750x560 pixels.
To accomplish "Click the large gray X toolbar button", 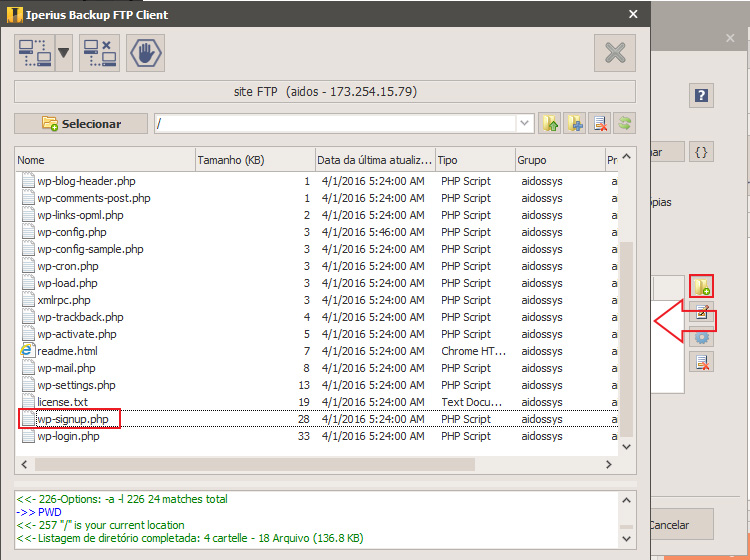I will point(615,53).
